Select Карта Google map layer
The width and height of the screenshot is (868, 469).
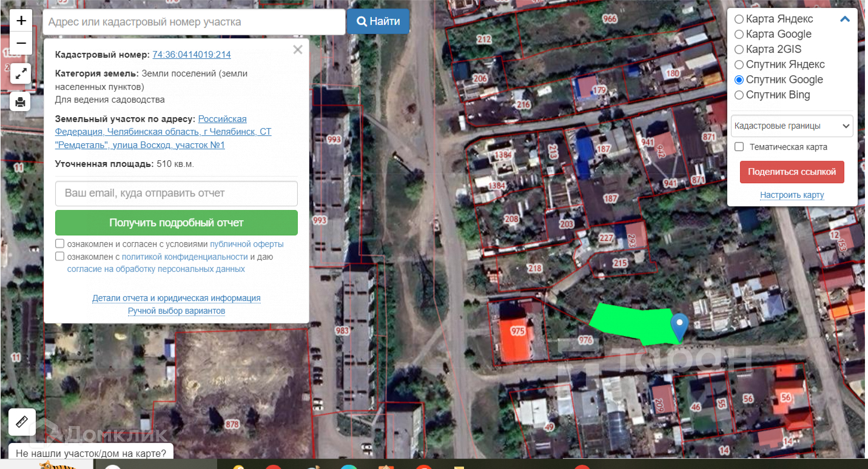coord(739,34)
